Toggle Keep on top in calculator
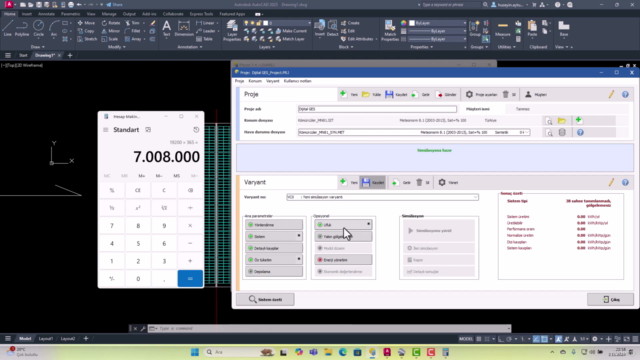 click(x=148, y=130)
